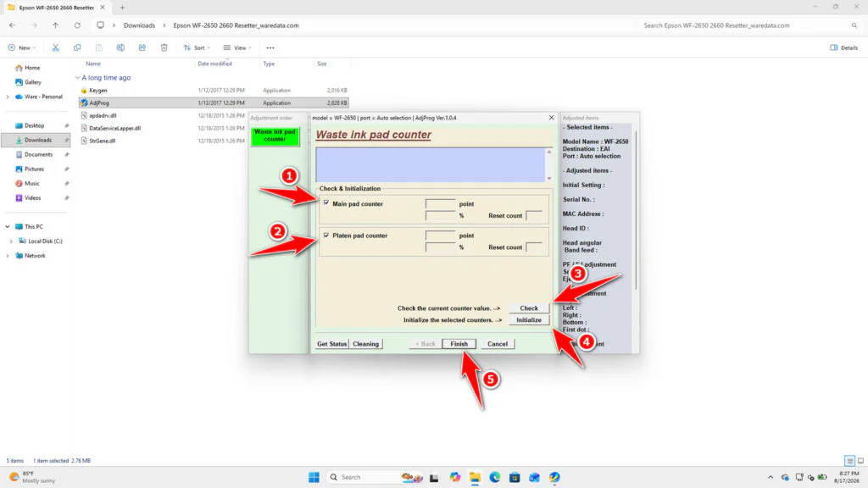The image size is (868, 488).
Task: Open the See more (three dots) menu
Action: tap(270, 47)
